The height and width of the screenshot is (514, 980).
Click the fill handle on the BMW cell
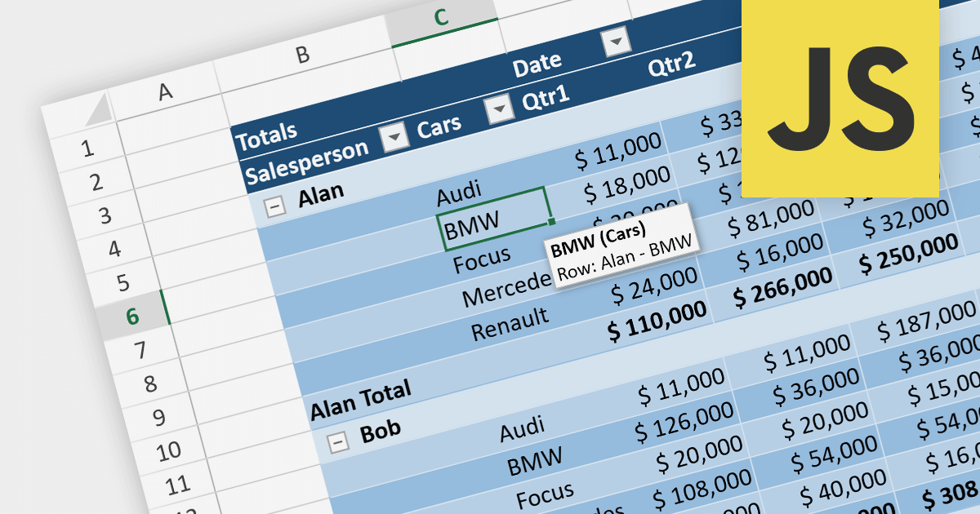click(x=552, y=221)
